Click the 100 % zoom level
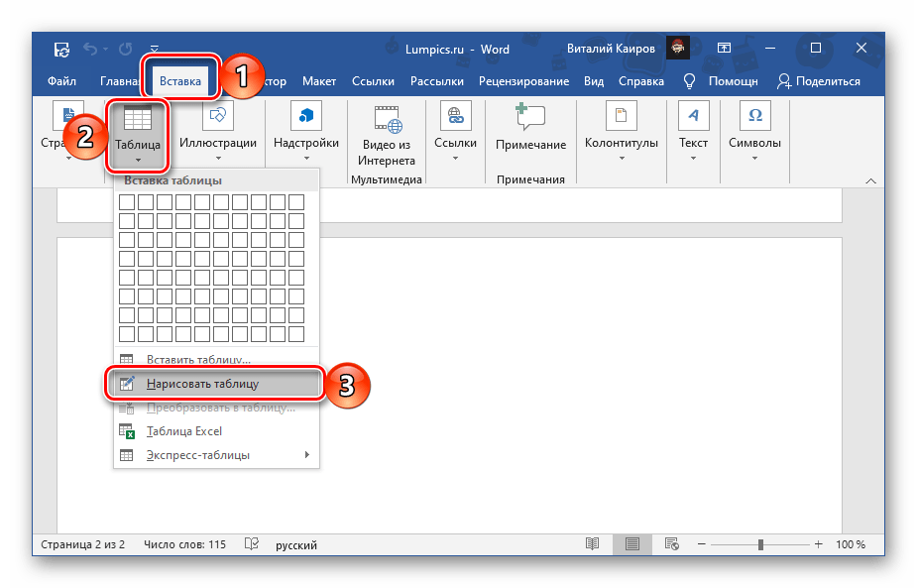 point(851,544)
